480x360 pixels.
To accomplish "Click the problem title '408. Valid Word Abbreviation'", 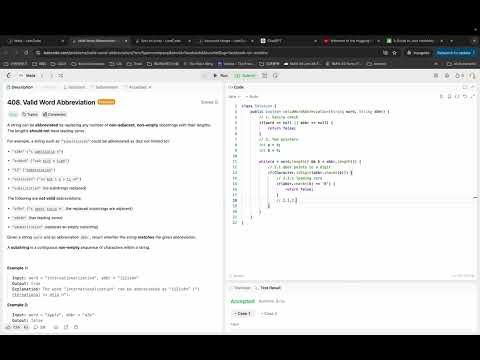I will (51, 102).
